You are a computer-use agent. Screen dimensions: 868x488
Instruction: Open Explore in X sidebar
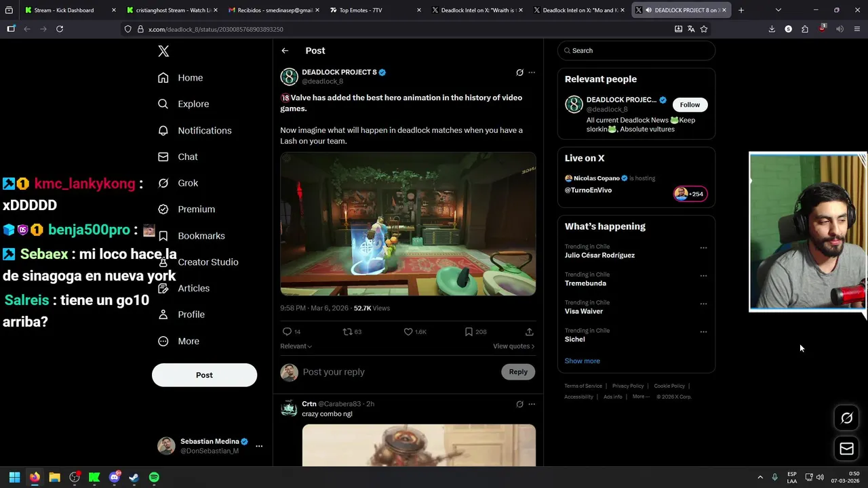183,104
